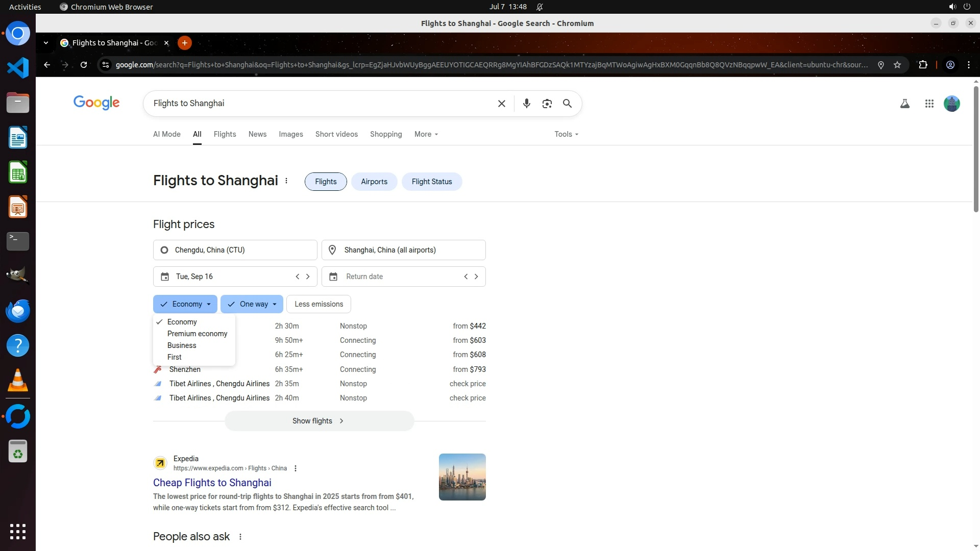
Task: Open the Google apps grid icon
Action: click(929, 104)
